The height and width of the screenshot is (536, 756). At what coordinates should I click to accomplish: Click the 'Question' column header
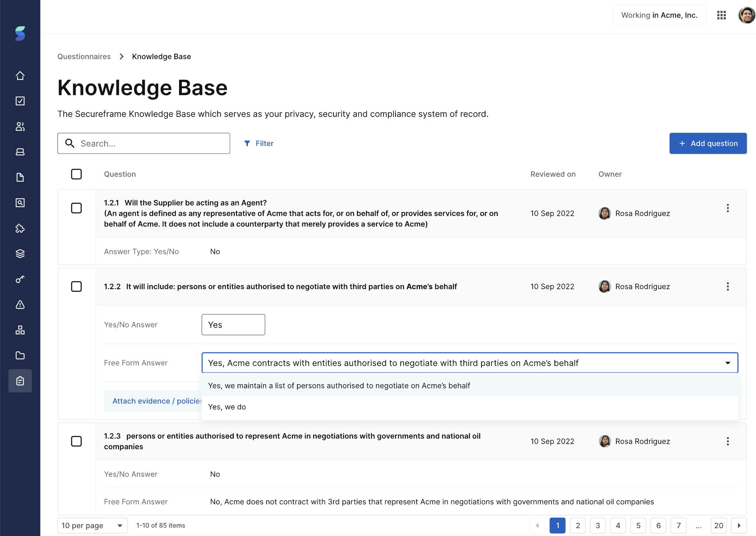120,174
